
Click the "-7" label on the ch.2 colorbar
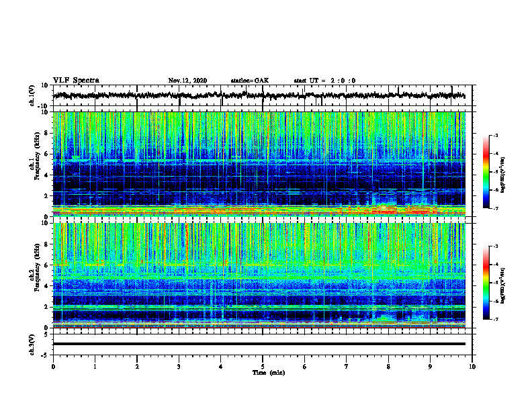(x=496, y=319)
